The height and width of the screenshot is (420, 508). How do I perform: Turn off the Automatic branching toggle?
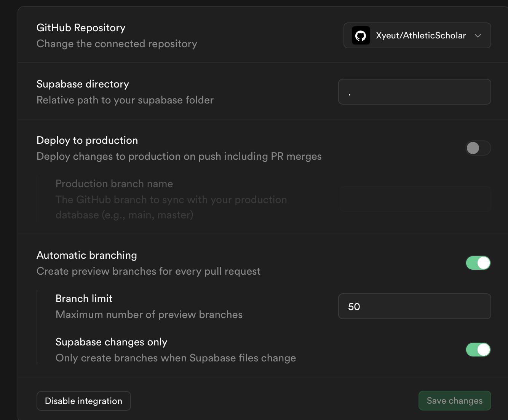(x=478, y=263)
